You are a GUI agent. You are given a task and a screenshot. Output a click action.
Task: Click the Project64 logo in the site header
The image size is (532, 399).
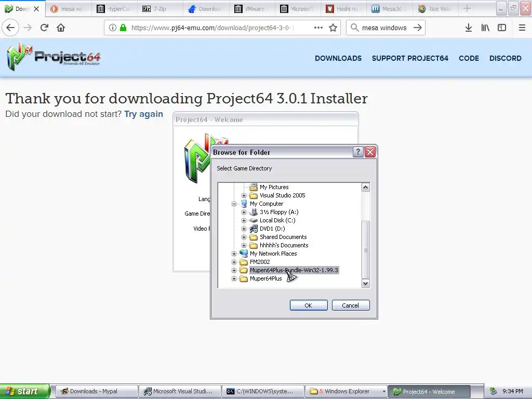[x=54, y=57]
